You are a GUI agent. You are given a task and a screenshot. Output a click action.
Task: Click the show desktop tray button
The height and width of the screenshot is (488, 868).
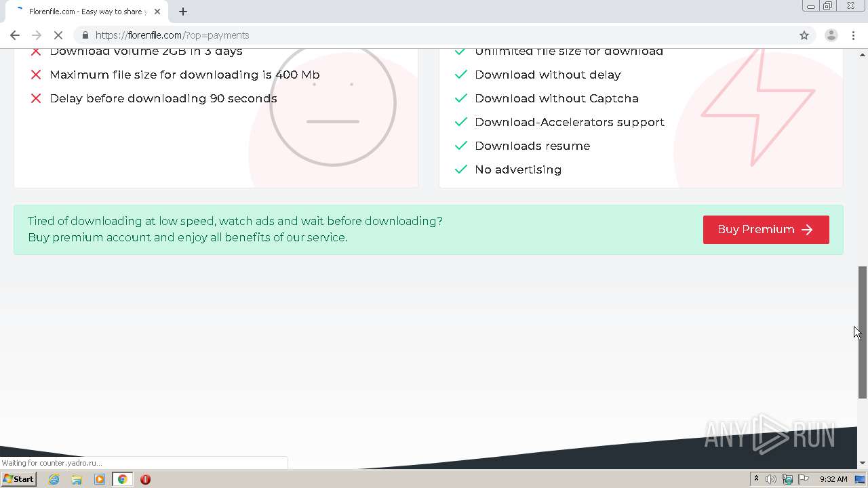(x=860, y=479)
